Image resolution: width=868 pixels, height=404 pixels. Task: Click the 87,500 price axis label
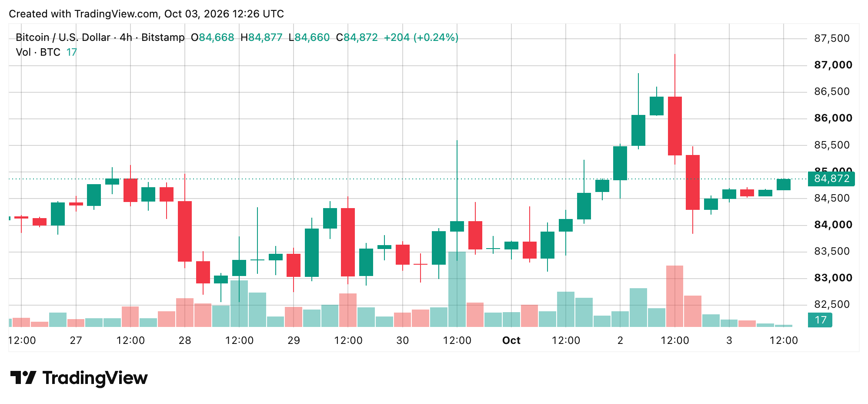click(x=831, y=38)
